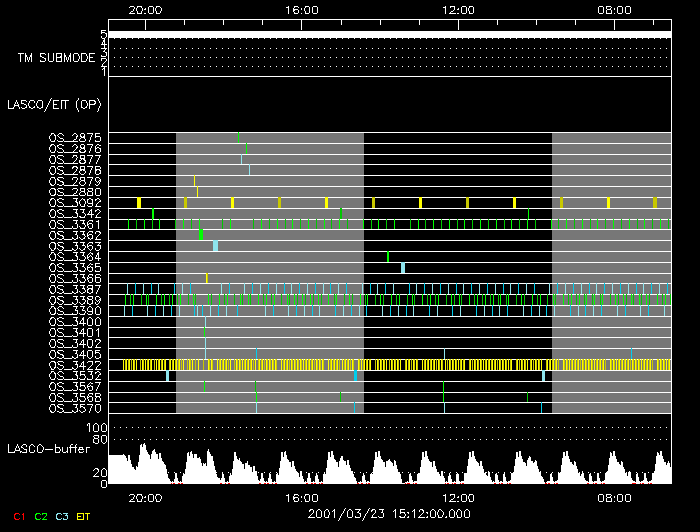Select the OS_3422 row label
Viewport: 700px width, 532px height.
coord(75,365)
